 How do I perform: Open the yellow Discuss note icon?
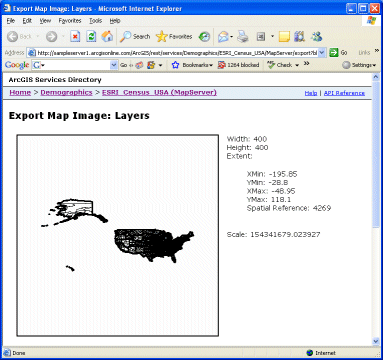point(284,37)
